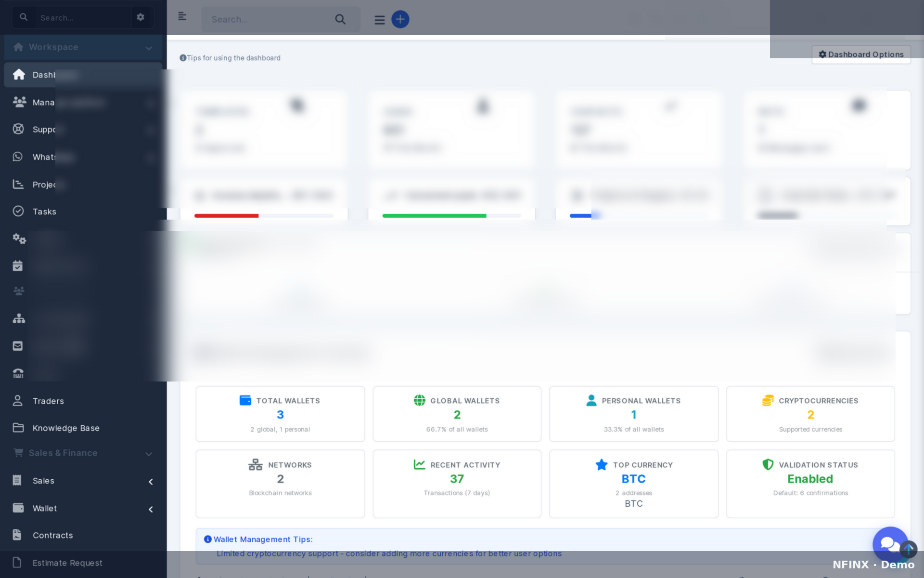Click the Cryptocurrencies card
Viewport: 924px width, 578px height.
click(x=810, y=414)
